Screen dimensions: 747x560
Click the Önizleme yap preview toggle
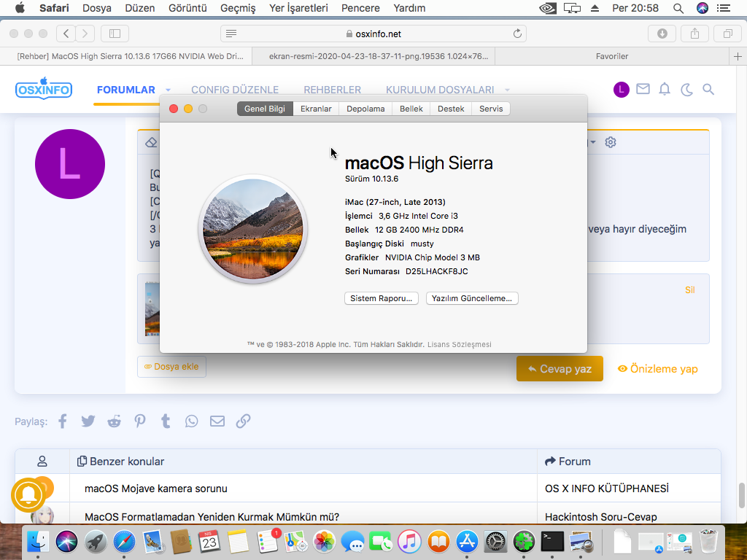657,369
